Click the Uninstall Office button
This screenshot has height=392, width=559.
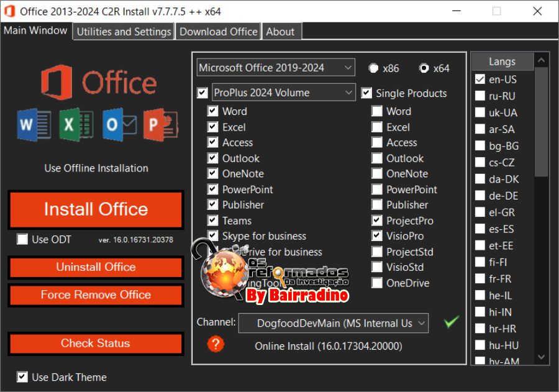(x=96, y=267)
